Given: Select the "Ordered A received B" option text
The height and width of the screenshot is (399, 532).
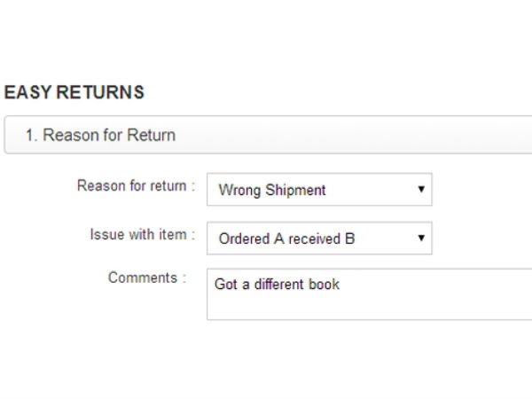Looking at the screenshot, I should click(x=286, y=239).
